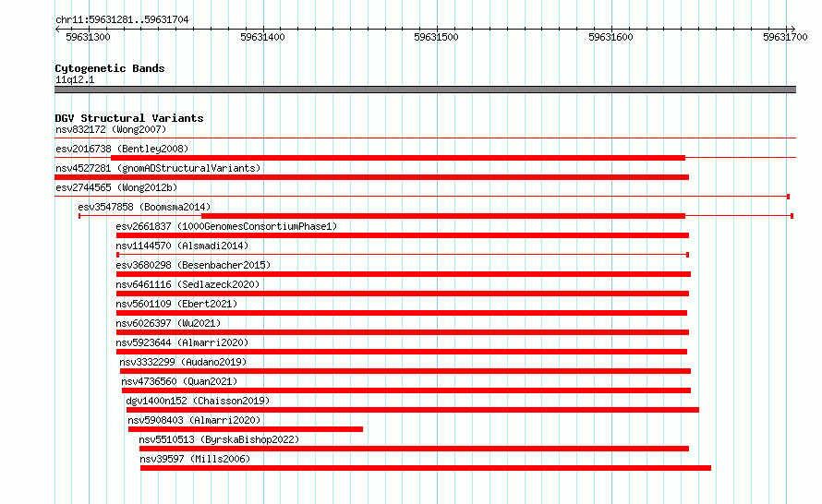Select the red bar under nsv5601109
The height and width of the screenshot is (504, 822).
pyautogui.click(x=402, y=313)
